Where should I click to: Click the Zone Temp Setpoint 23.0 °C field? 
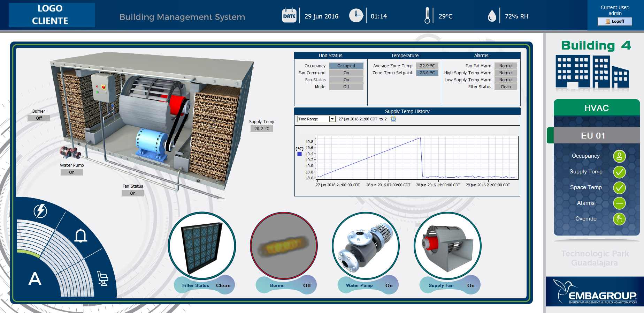pyautogui.click(x=427, y=73)
